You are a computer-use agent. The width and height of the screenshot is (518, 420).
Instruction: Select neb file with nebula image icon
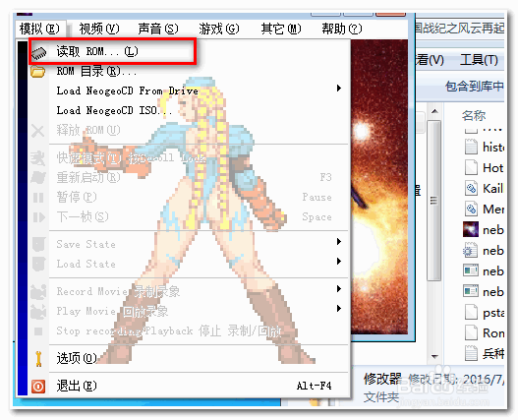pyautogui.click(x=484, y=229)
